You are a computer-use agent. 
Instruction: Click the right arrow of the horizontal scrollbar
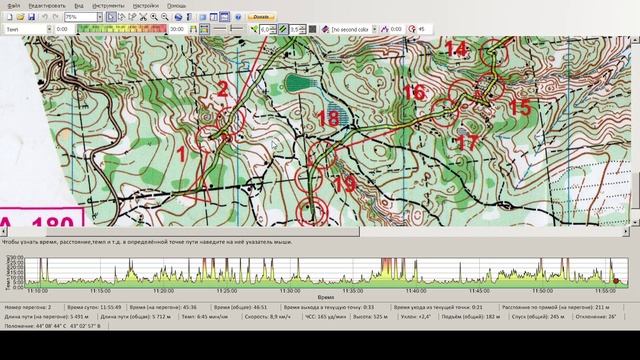click(x=626, y=231)
